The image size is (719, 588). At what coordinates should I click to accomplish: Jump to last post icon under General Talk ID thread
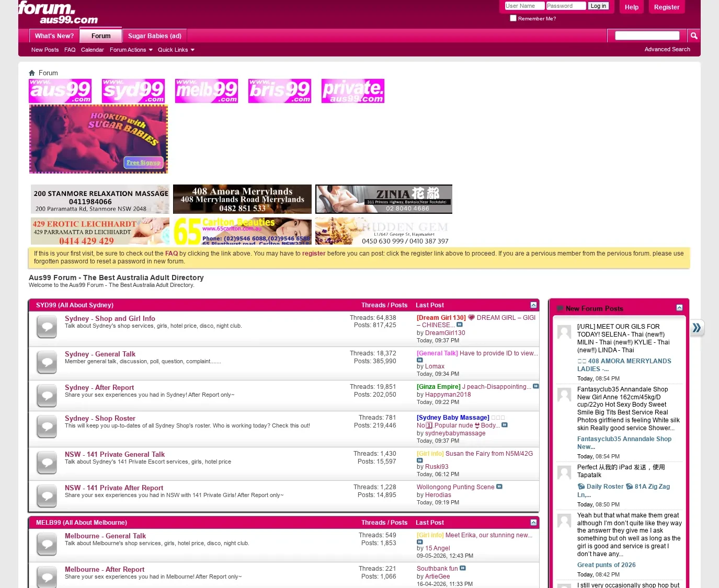(x=420, y=360)
